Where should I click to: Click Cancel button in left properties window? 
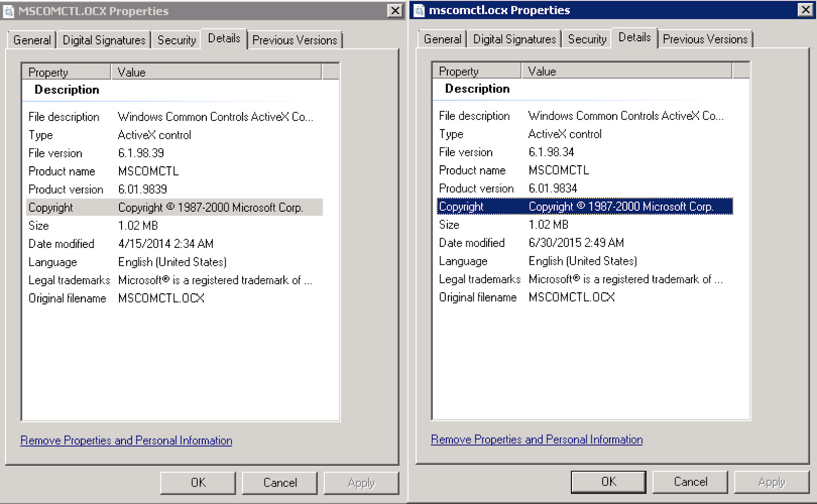pos(280,483)
